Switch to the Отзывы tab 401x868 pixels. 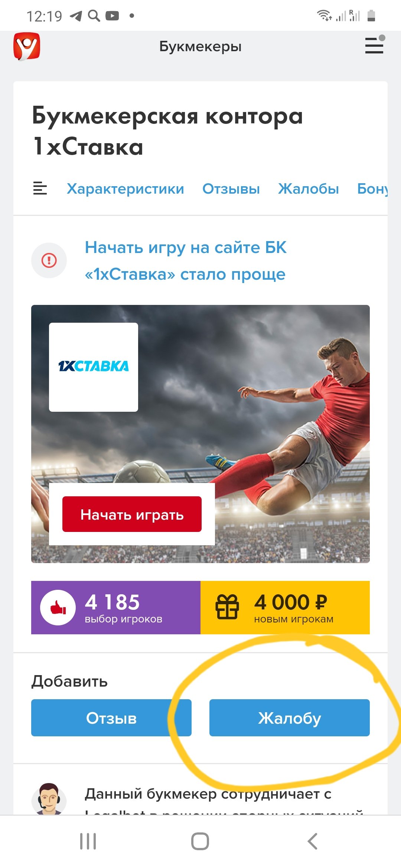[231, 189]
